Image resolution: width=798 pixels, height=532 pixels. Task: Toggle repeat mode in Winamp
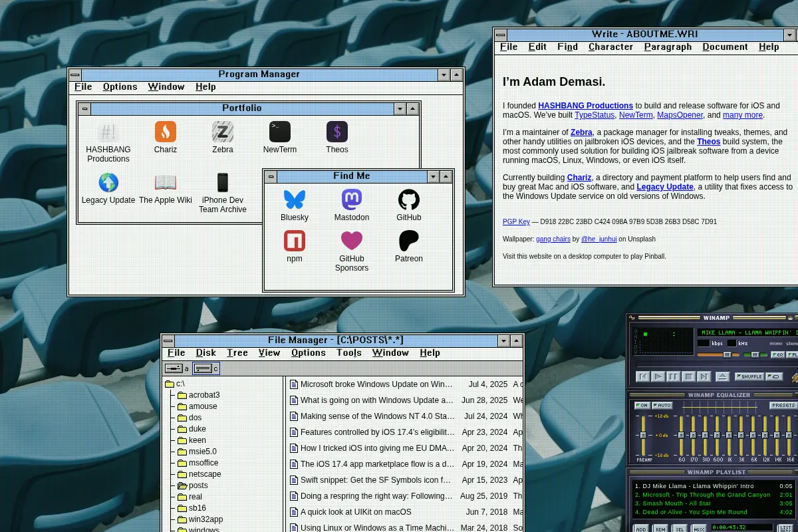coord(774,376)
